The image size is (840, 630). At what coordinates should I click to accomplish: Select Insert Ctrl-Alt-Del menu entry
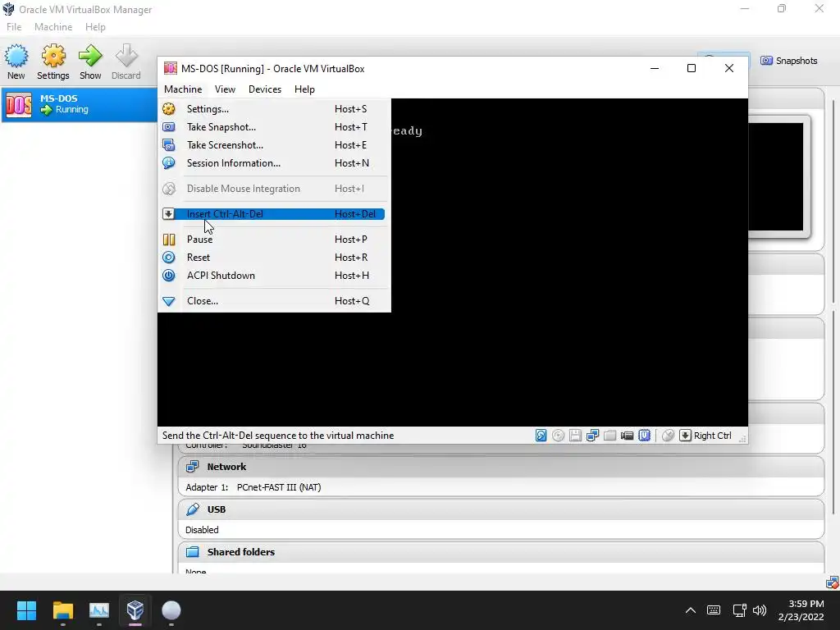pos(273,214)
